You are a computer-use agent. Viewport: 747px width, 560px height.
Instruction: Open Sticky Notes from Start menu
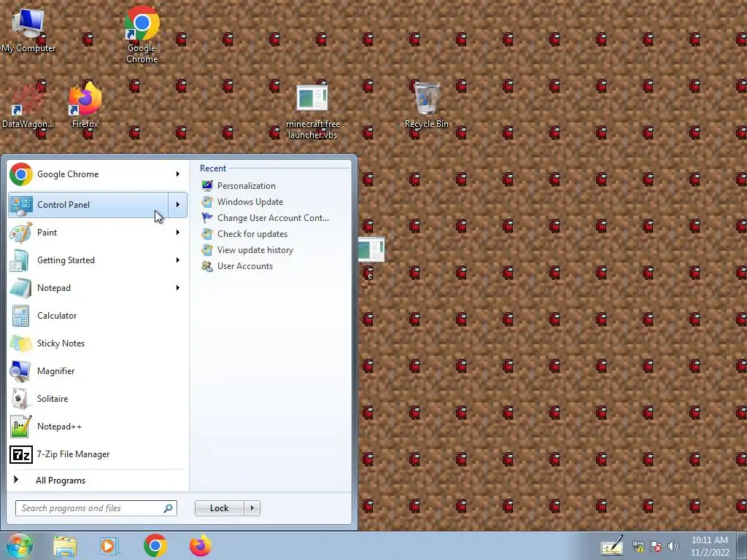[97, 343]
